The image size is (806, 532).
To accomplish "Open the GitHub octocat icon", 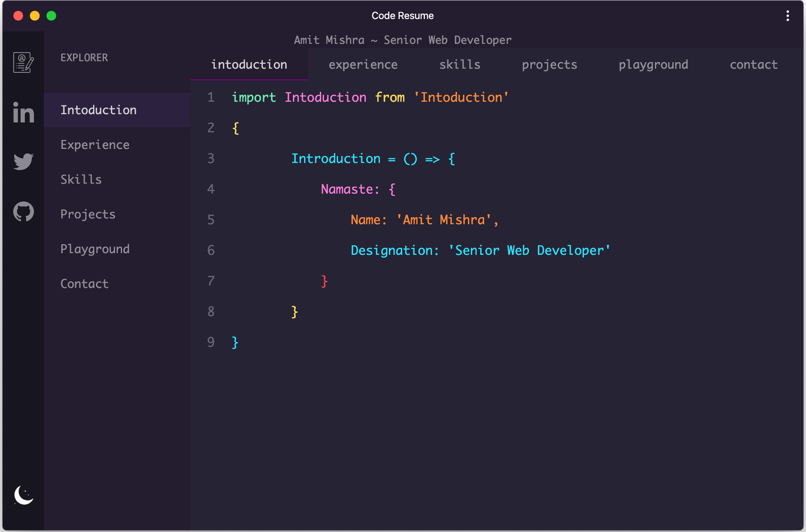I will [x=23, y=211].
